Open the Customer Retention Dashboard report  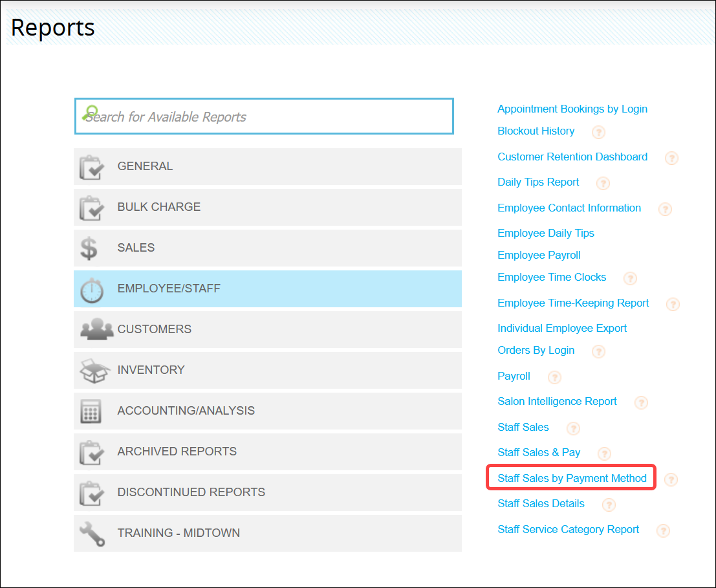[x=572, y=157]
